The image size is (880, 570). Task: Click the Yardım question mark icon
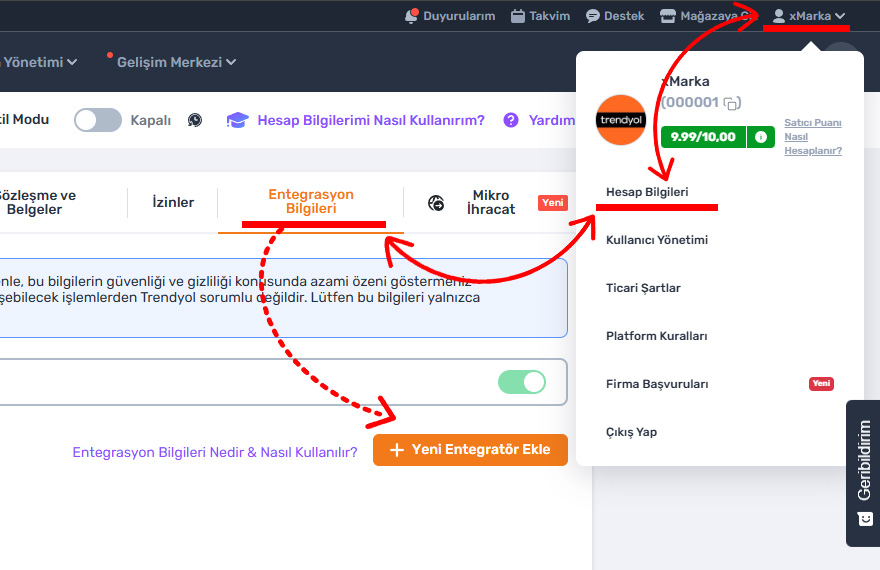pos(511,120)
